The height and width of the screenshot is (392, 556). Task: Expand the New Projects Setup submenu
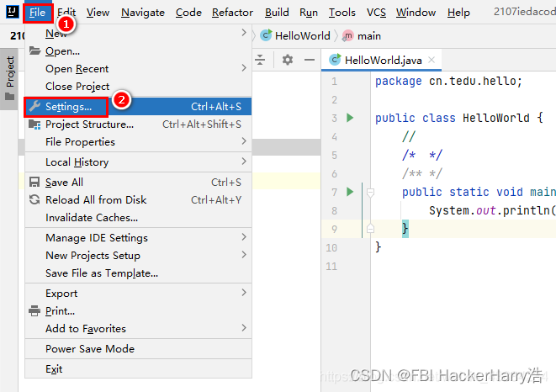point(244,254)
